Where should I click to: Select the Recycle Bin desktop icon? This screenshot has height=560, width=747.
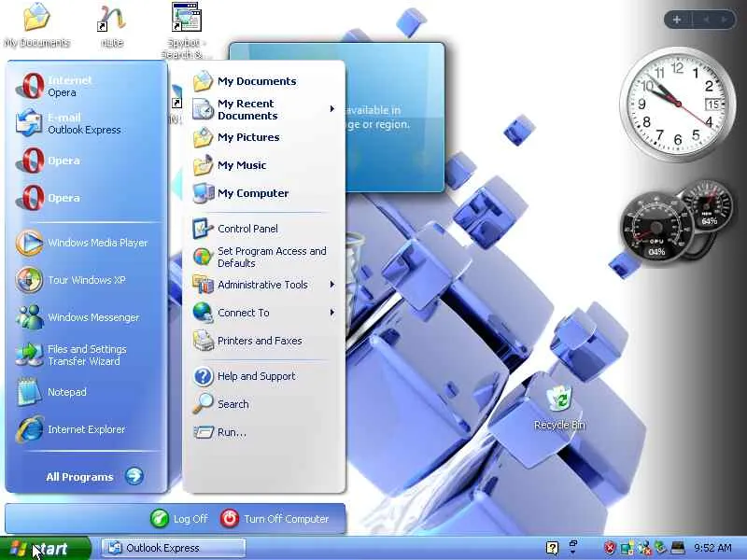(559, 408)
